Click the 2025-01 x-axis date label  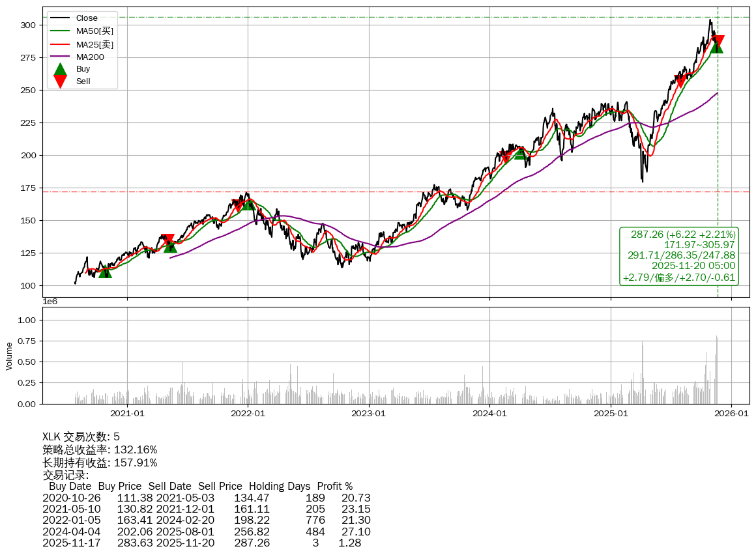pyautogui.click(x=611, y=413)
